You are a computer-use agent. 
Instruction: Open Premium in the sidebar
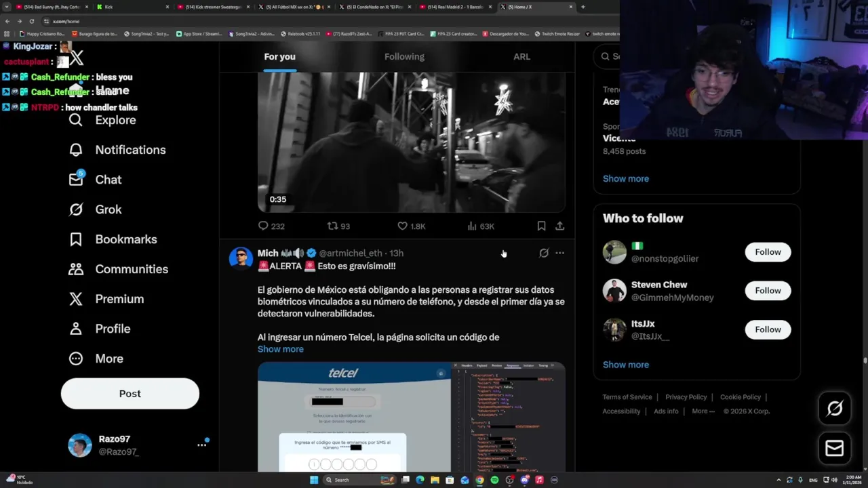click(106, 299)
